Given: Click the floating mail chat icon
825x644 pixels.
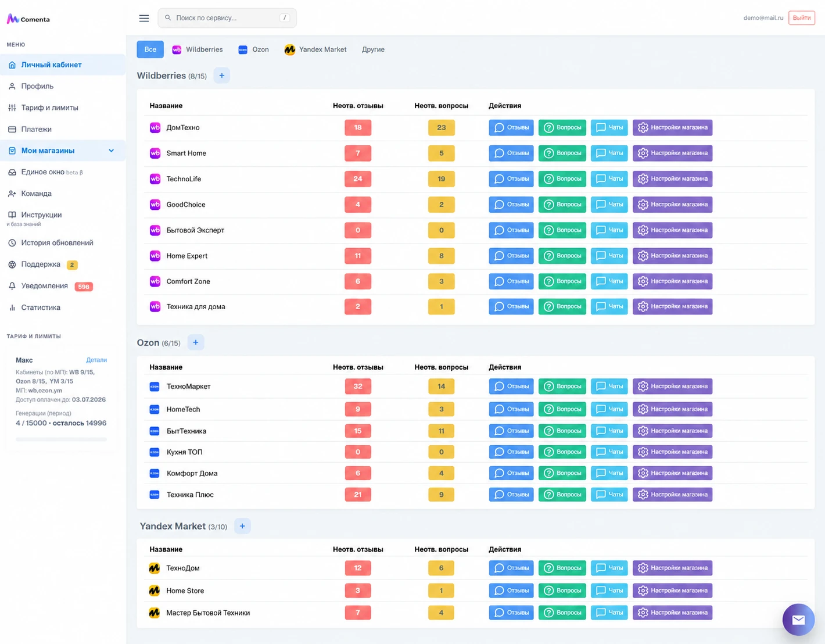Looking at the screenshot, I should tap(798, 620).
